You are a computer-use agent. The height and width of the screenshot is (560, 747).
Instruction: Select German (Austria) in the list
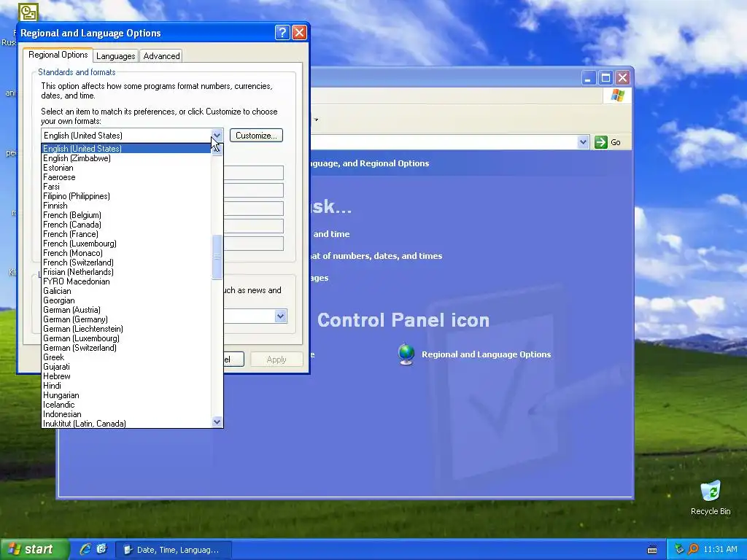click(x=126, y=310)
